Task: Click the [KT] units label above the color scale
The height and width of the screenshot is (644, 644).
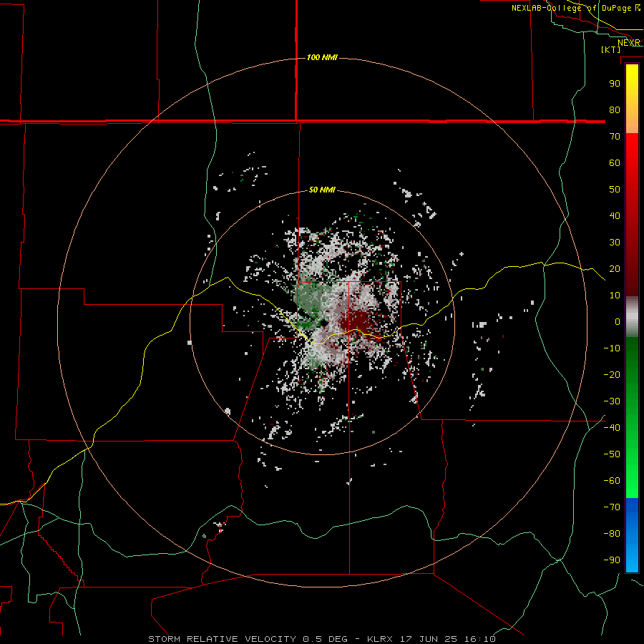Action: (x=611, y=49)
